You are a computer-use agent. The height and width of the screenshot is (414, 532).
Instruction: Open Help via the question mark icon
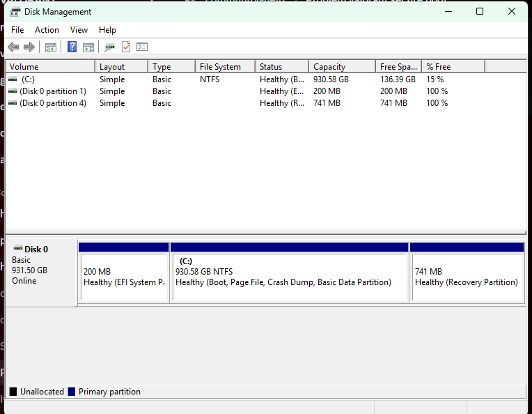pos(72,47)
